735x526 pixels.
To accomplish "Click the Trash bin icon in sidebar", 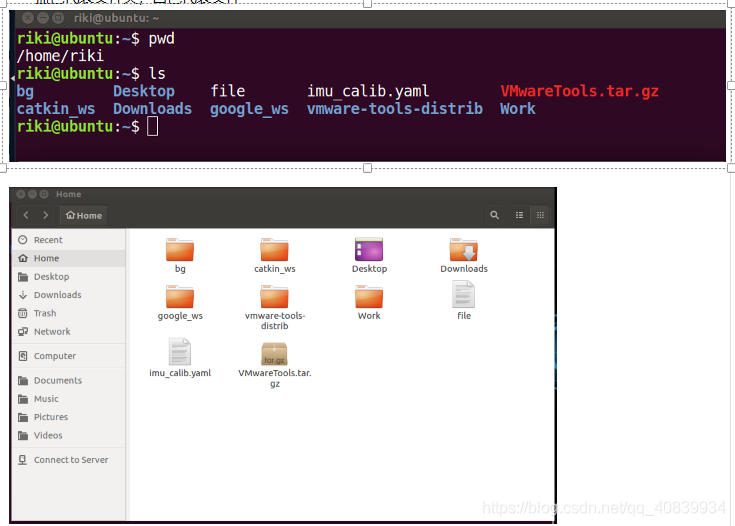I will [x=22, y=313].
